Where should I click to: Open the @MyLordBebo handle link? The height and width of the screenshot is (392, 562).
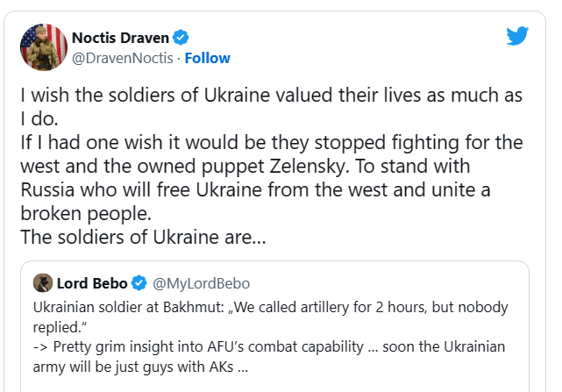202,283
